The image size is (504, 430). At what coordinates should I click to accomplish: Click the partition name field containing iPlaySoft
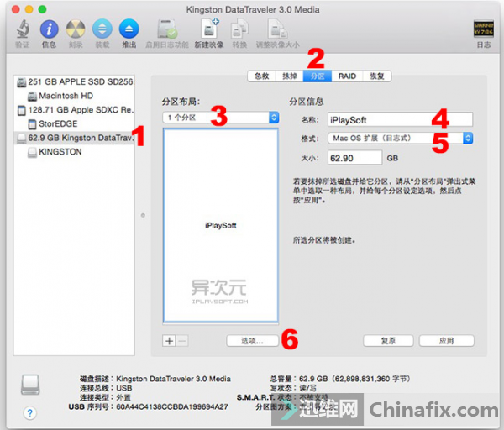(x=400, y=120)
